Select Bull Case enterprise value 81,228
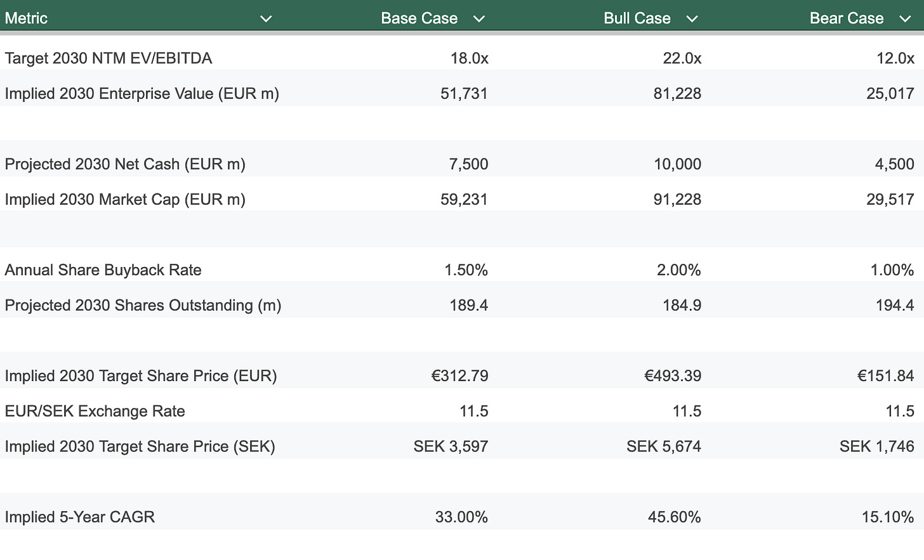Image resolution: width=924 pixels, height=560 pixels. pyautogui.click(x=677, y=94)
